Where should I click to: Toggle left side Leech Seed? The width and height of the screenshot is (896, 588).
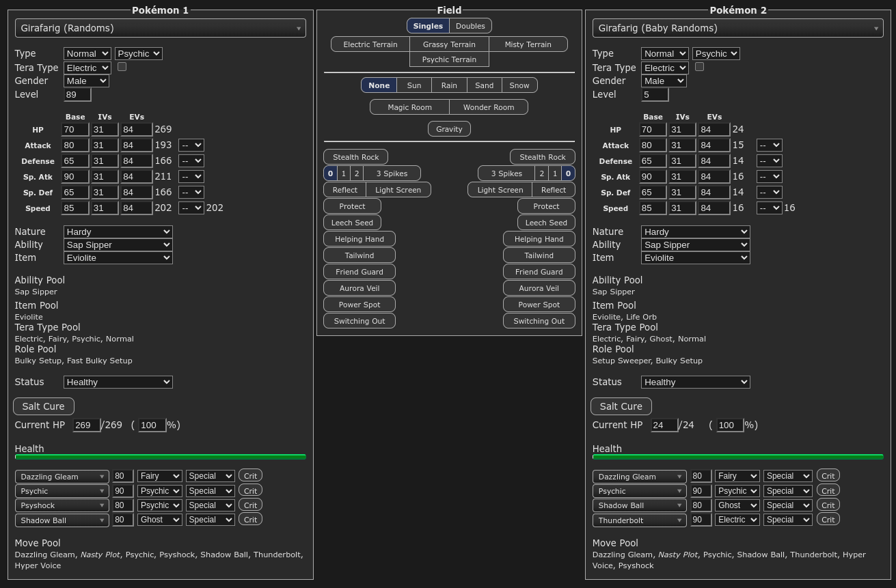[352, 223]
